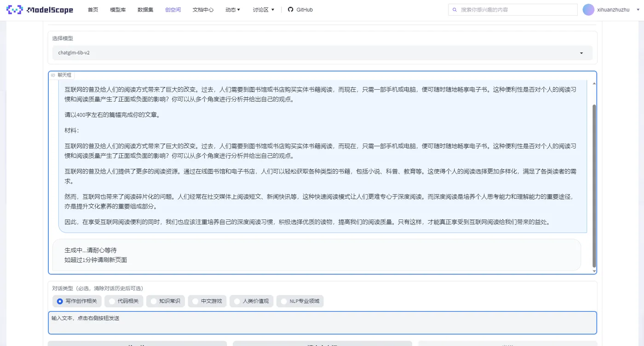Expand the 讨论区 nav dropdown
The image size is (644, 346).
coord(264,10)
